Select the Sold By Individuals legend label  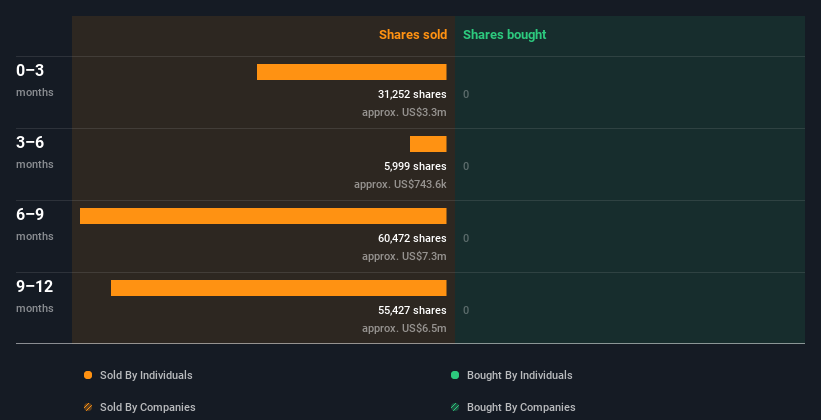(x=146, y=375)
